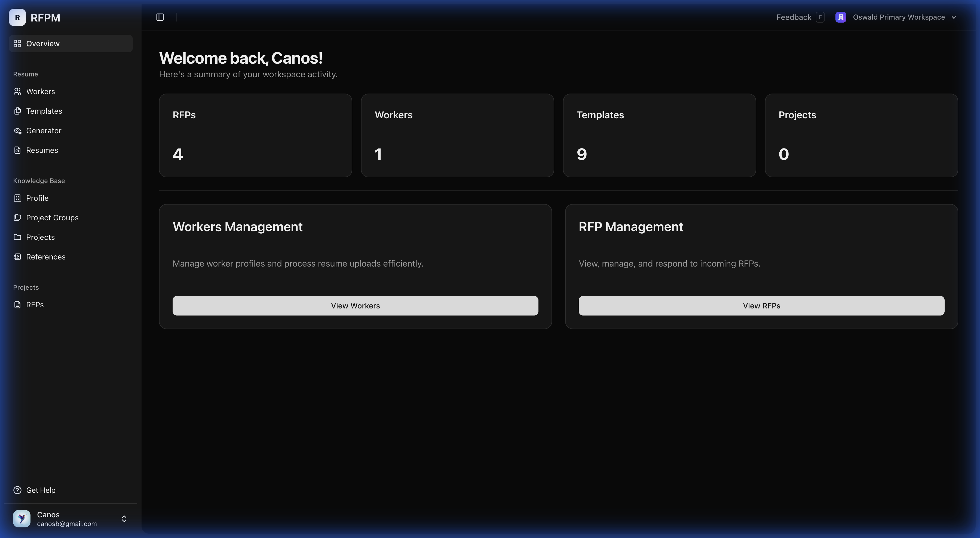Select the Profile icon under Knowledge Base
Screen dimensions: 980x538
[x=18, y=198]
